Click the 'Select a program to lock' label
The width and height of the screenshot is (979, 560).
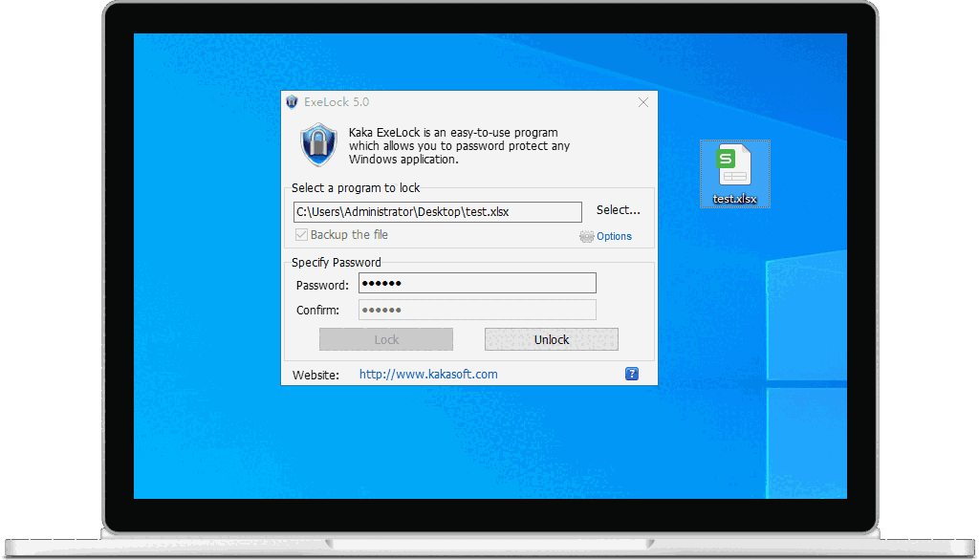356,188
